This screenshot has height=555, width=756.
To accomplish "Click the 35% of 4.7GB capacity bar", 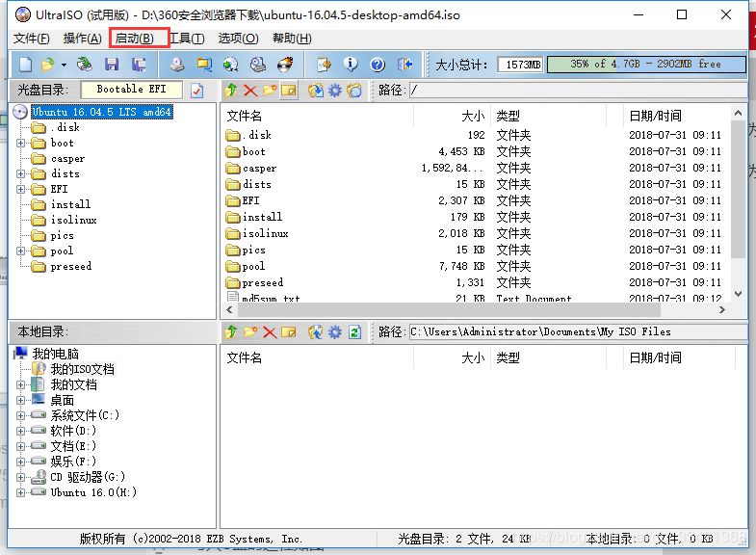I will coord(646,65).
